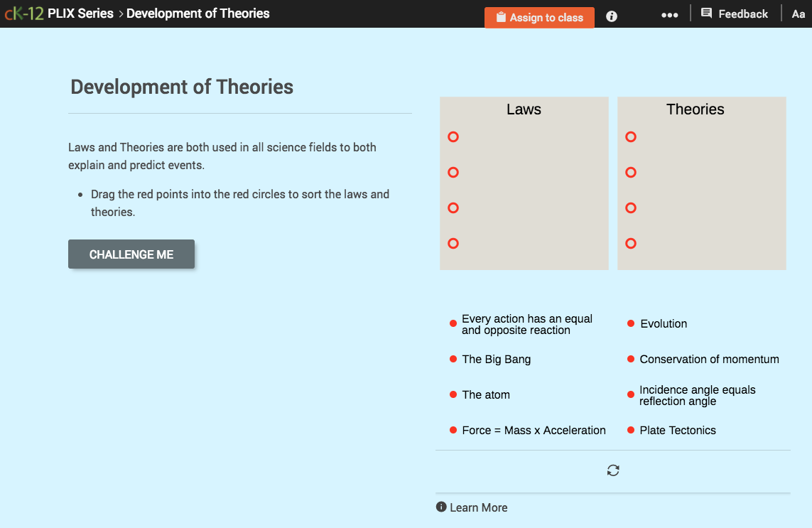This screenshot has width=812, height=528.
Task: Open the PLIX Series breadcrumb
Action: 80,13
